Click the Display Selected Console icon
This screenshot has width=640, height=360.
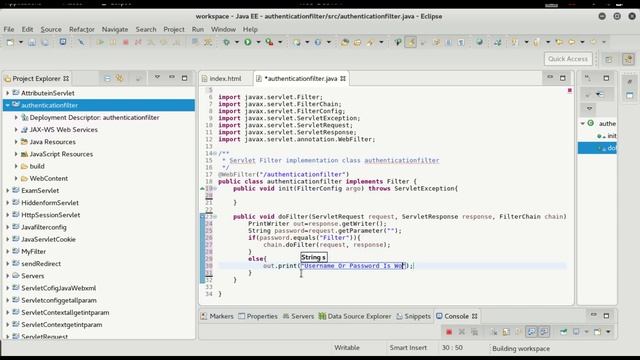(x=576, y=332)
